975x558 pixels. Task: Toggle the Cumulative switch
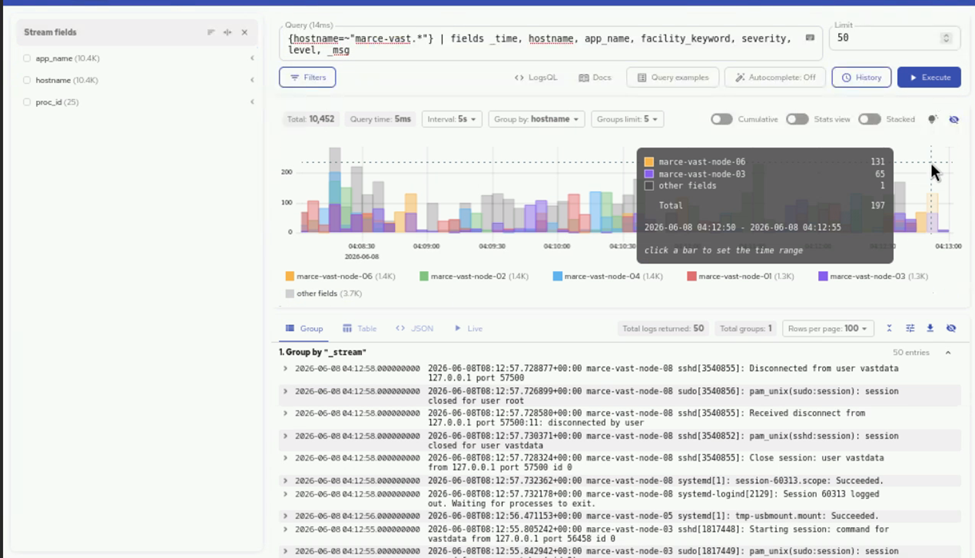[x=721, y=119]
